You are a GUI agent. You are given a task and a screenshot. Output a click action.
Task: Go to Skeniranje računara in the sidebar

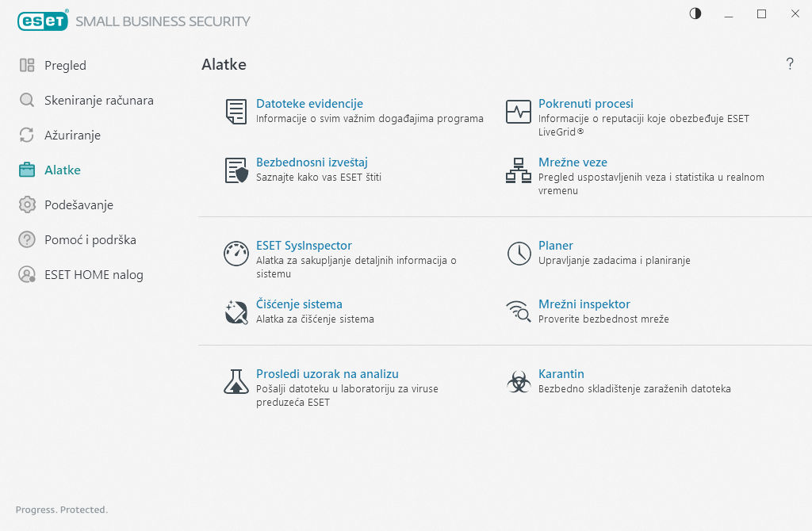click(98, 101)
